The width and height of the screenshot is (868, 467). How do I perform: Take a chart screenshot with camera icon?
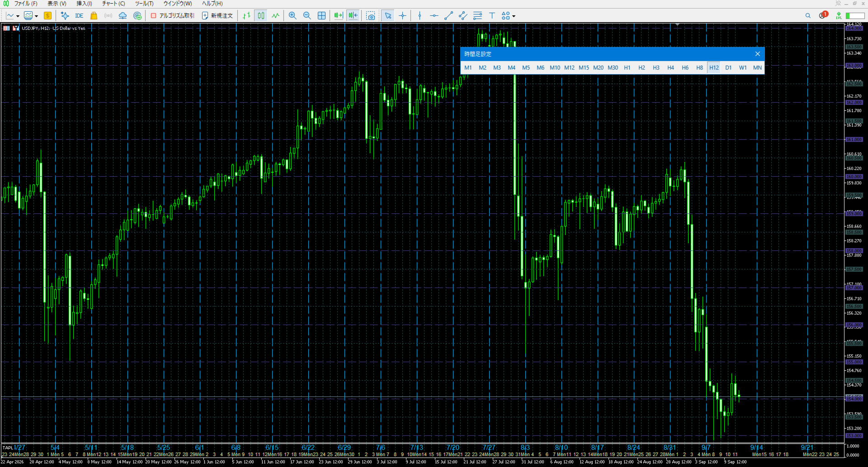coord(371,16)
